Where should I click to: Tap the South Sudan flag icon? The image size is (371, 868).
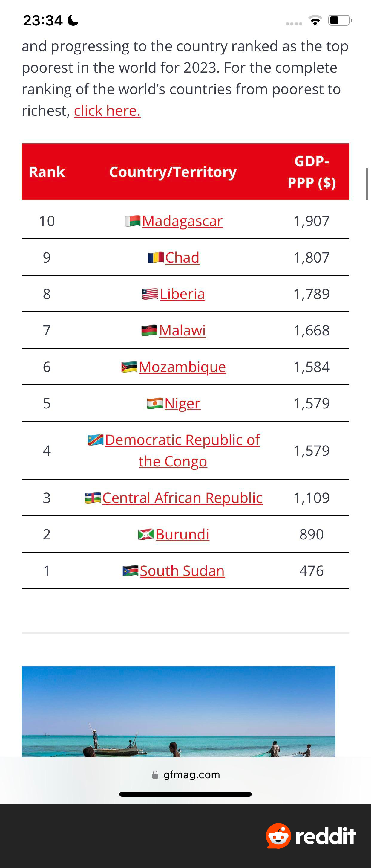[x=130, y=570]
